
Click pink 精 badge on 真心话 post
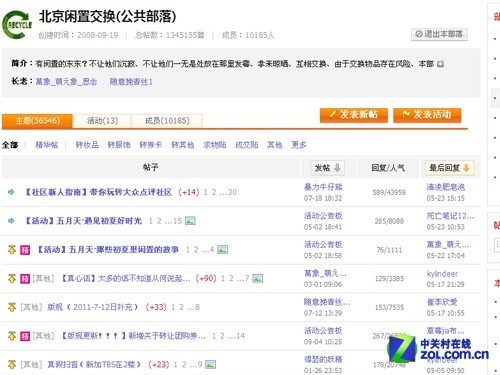(25, 279)
